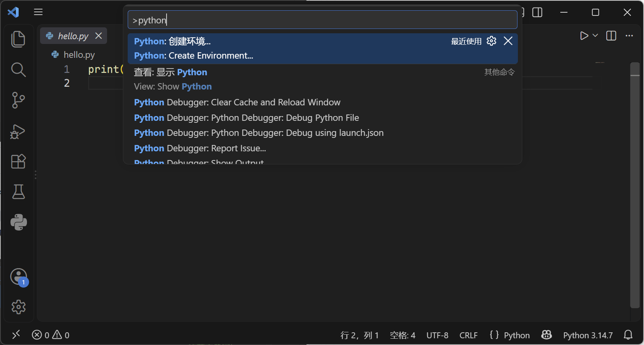Viewport: 644px width, 345px height.
Task: Toggle the secondary sidebar layout button
Action: (x=537, y=12)
